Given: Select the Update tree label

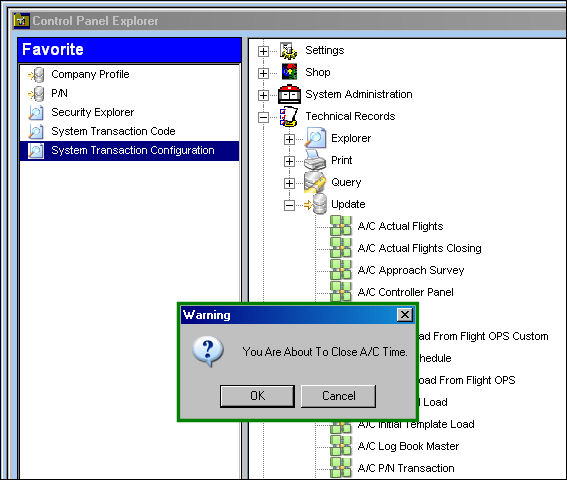Looking at the screenshot, I should 348,204.
